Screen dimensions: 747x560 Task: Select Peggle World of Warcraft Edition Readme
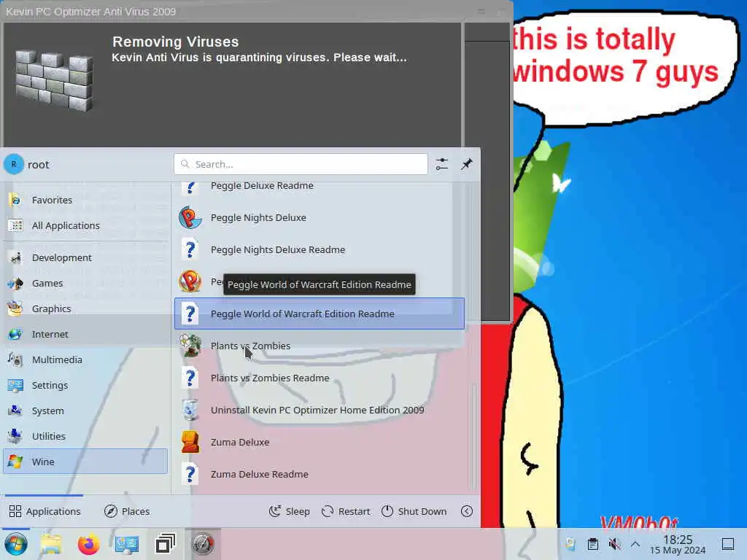pyautogui.click(x=320, y=314)
